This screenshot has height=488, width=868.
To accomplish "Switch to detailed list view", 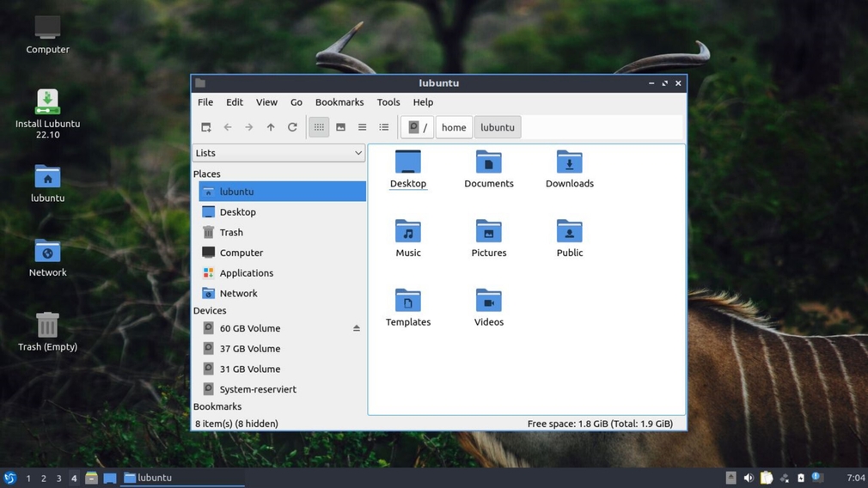I will (x=383, y=127).
